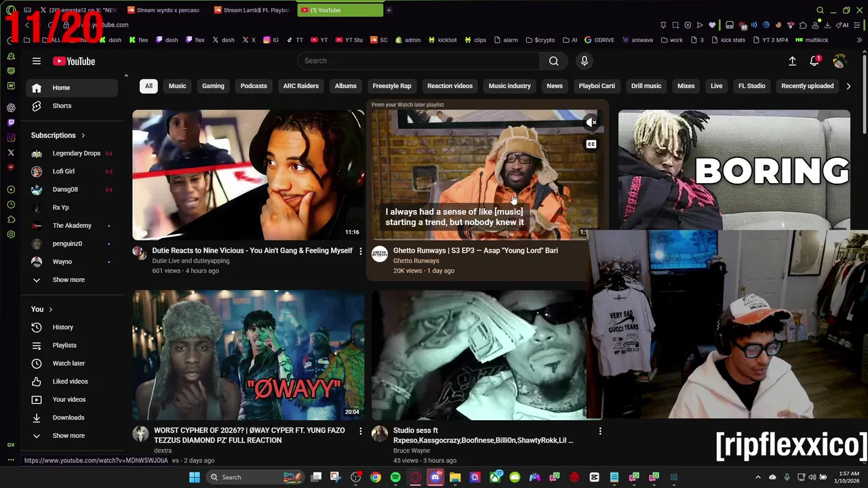Click the YT Stu bookmark
Image resolution: width=868 pixels, height=488 pixels.
coord(349,40)
